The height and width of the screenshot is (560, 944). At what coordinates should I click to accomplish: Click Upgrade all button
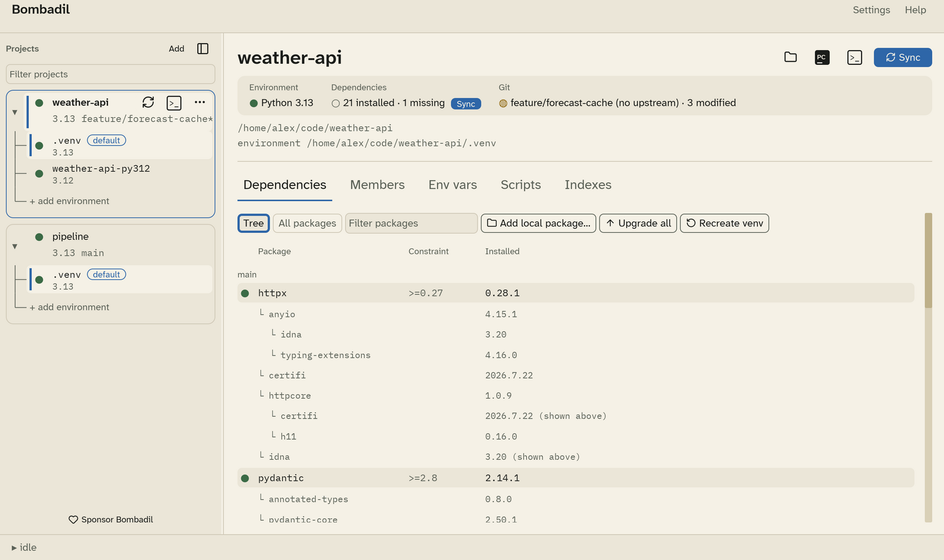[x=638, y=223]
